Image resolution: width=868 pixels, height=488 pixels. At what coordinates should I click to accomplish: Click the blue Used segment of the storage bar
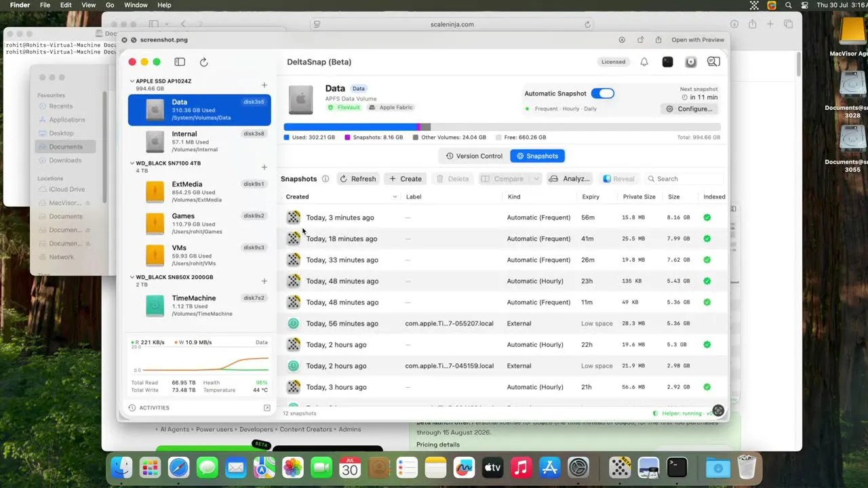tap(350, 127)
